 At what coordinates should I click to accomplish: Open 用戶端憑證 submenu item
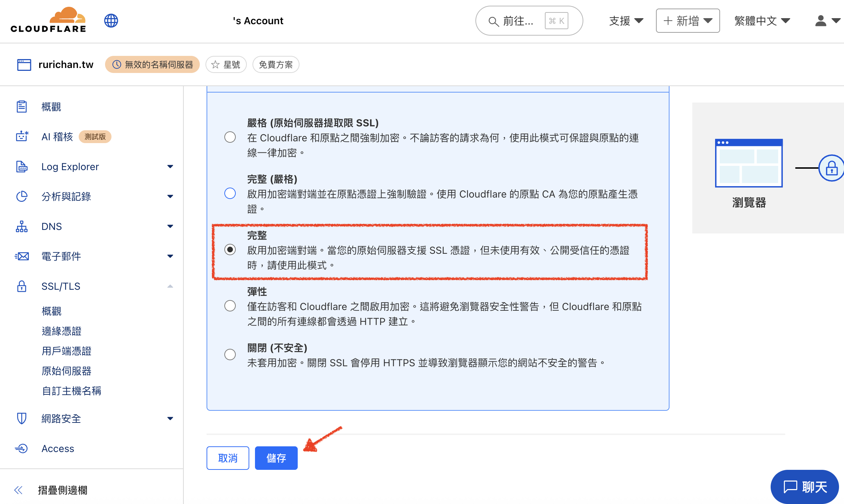(x=66, y=351)
